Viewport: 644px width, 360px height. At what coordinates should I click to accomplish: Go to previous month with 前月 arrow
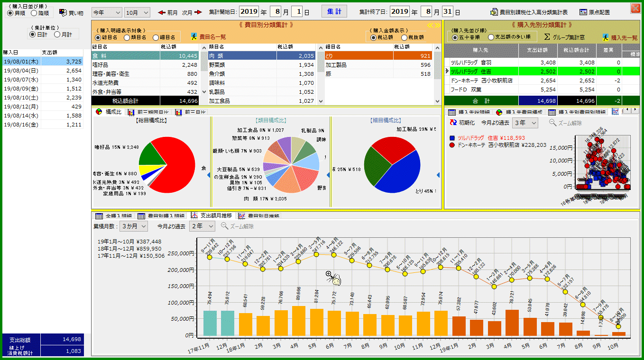162,12
